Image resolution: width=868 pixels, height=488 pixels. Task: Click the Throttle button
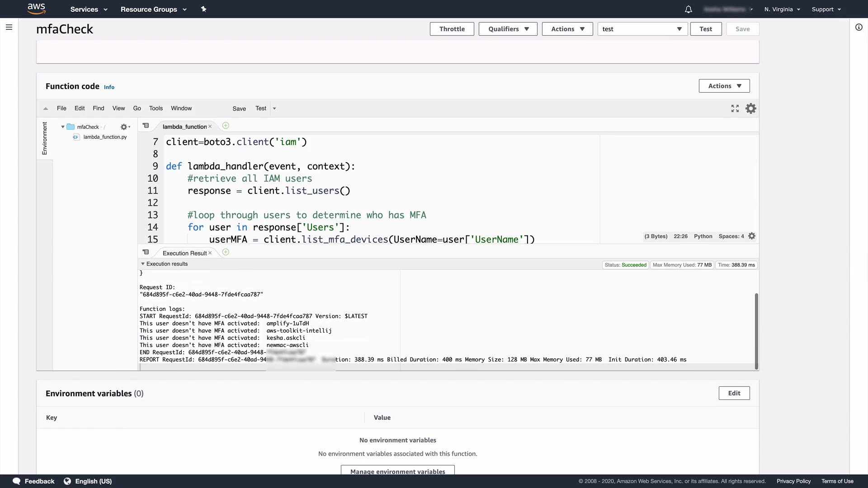point(452,29)
